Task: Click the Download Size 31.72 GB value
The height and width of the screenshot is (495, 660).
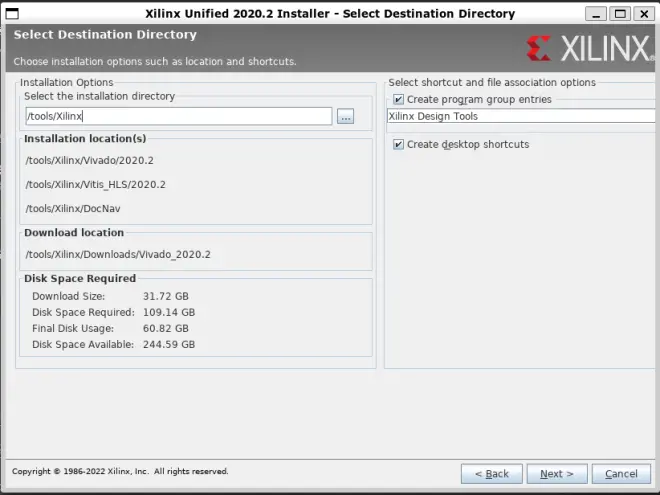Action: (166, 296)
